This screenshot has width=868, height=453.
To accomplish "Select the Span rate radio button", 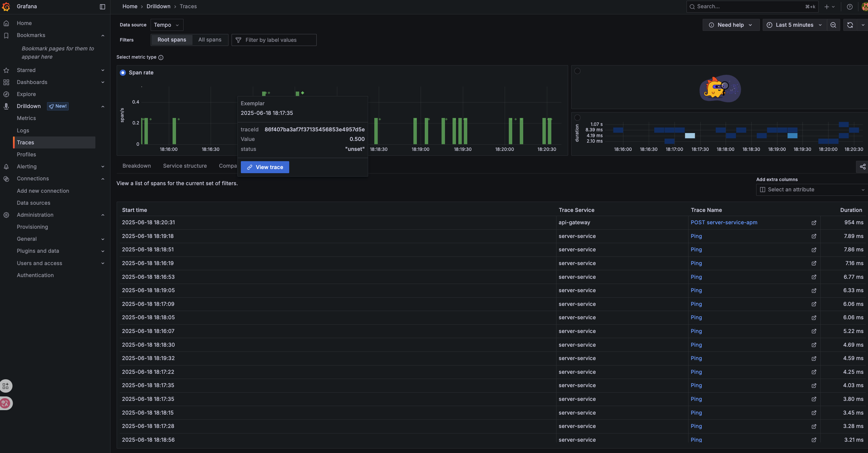I will pos(123,73).
